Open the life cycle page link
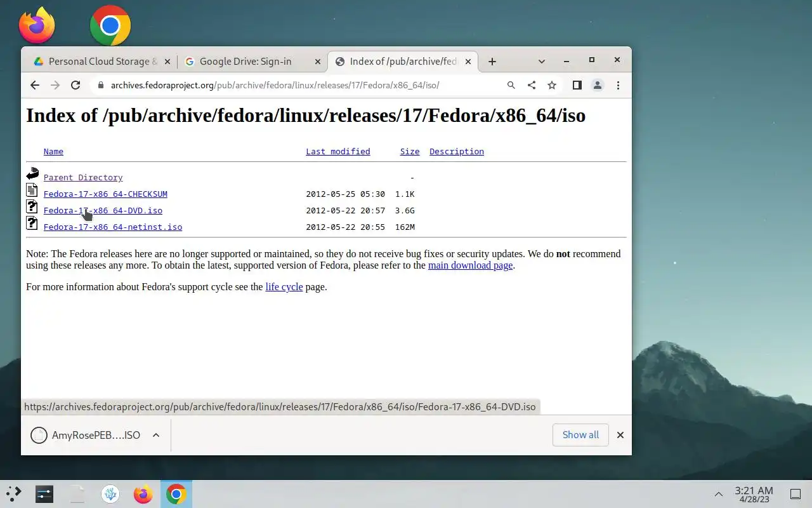 [x=284, y=287]
